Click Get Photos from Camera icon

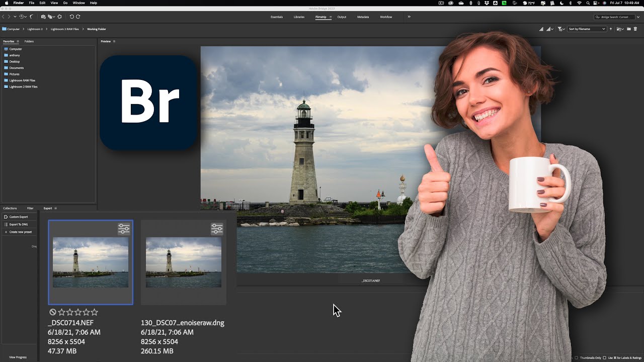[43, 17]
